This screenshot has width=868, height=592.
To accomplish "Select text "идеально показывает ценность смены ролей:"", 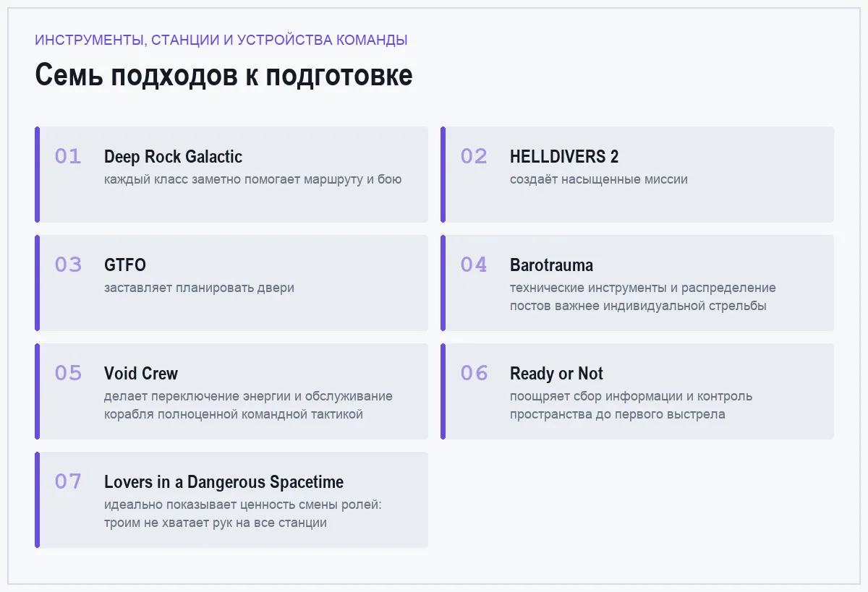I will point(243,505).
